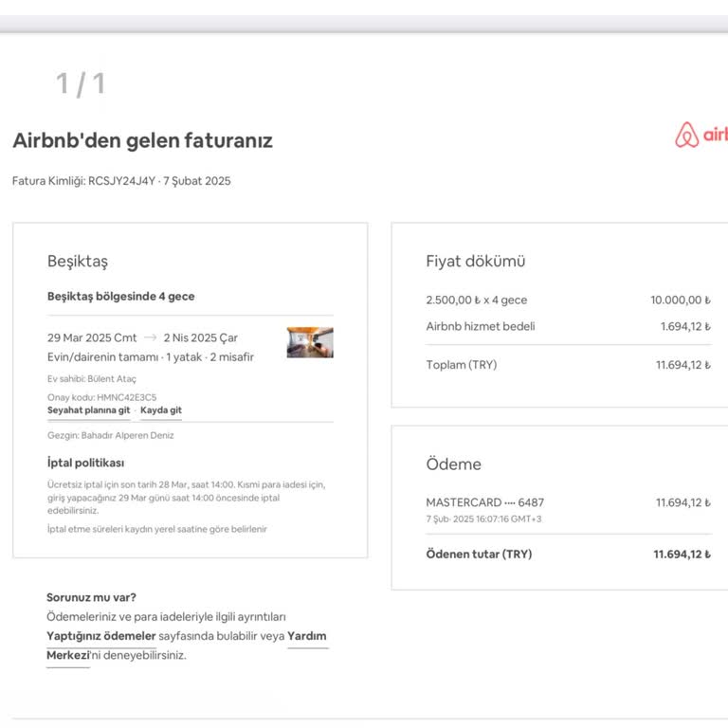This screenshot has width=728, height=728.
Task: Click the 'Kayda git' link
Action: click(x=160, y=409)
